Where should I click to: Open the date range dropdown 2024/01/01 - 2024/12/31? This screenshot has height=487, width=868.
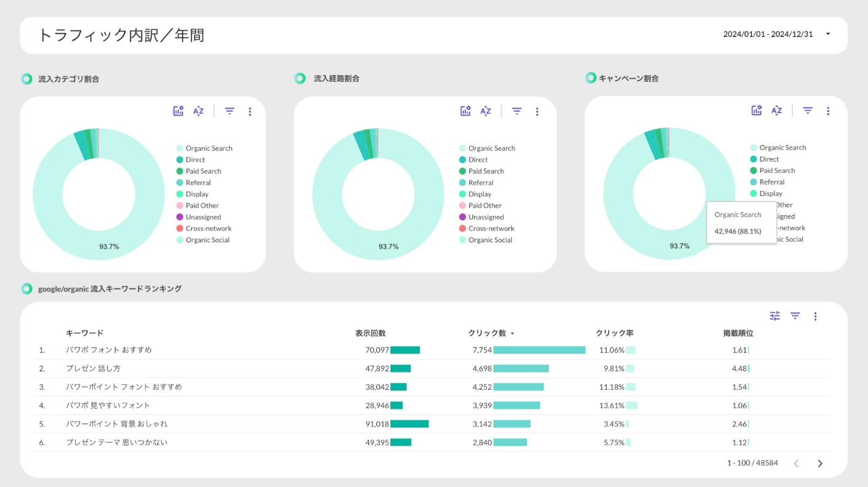[x=828, y=34]
